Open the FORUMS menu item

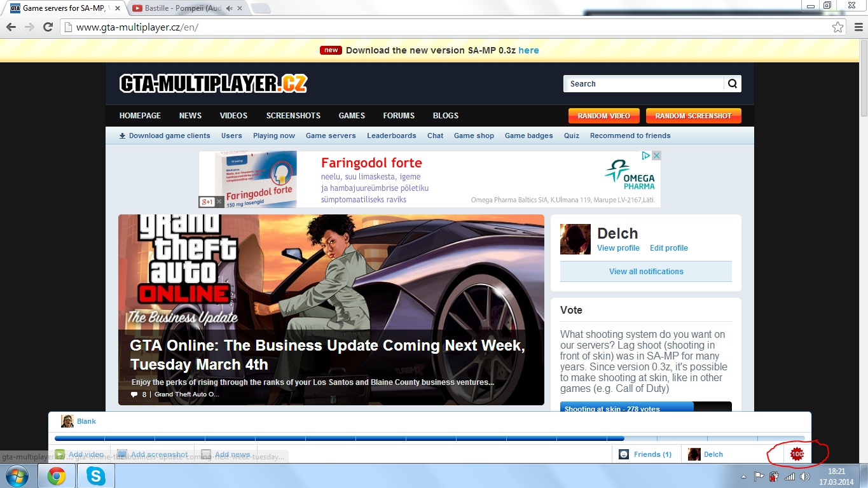coord(399,116)
